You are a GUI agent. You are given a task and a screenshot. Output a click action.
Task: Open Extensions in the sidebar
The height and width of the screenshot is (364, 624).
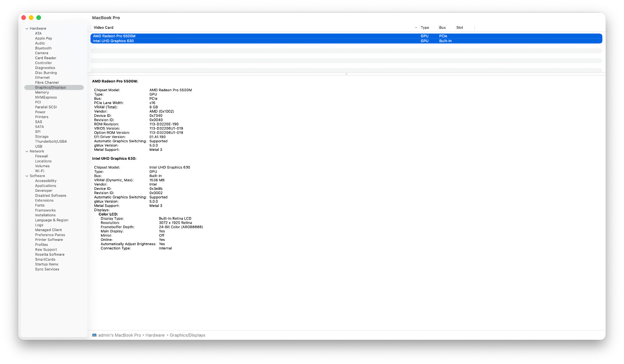coord(44,201)
